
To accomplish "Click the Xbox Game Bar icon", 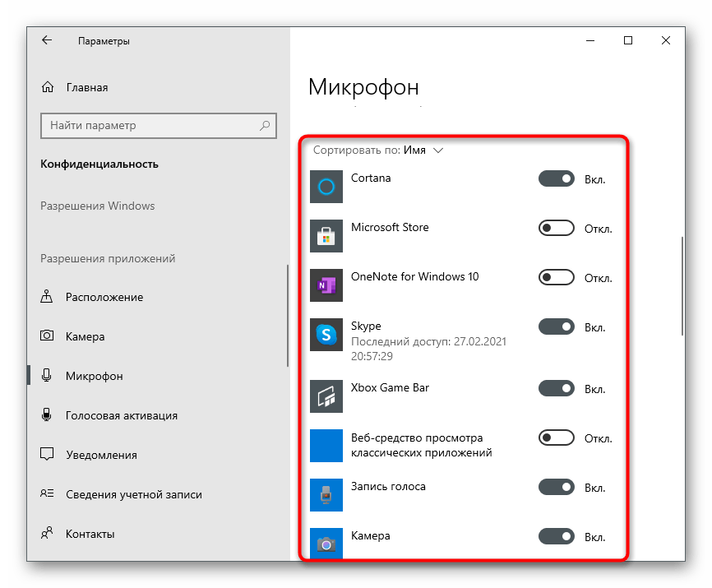I will [x=326, y=396].
